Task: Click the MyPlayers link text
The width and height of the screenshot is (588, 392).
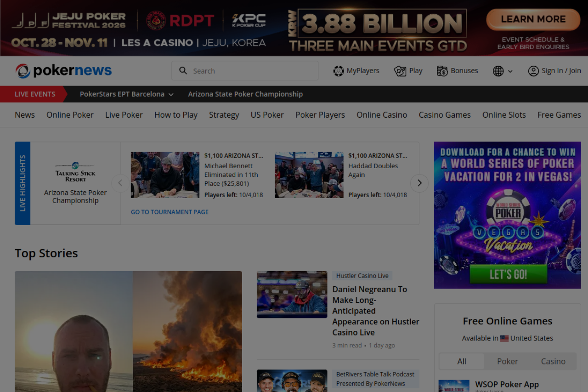Action: click(x=363, y=71)
